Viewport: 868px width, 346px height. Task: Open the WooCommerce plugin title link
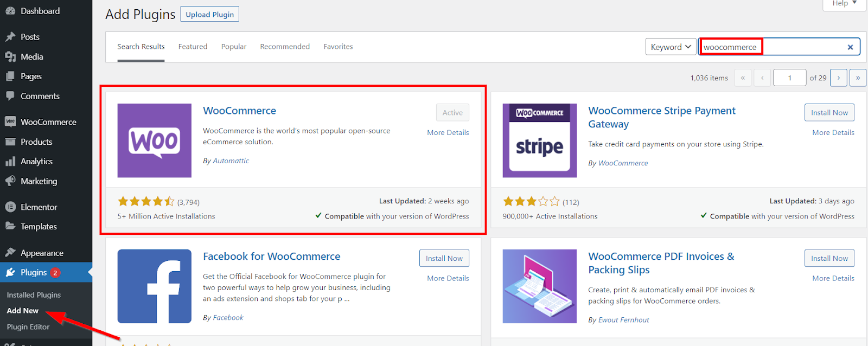[x=239, y=111]
